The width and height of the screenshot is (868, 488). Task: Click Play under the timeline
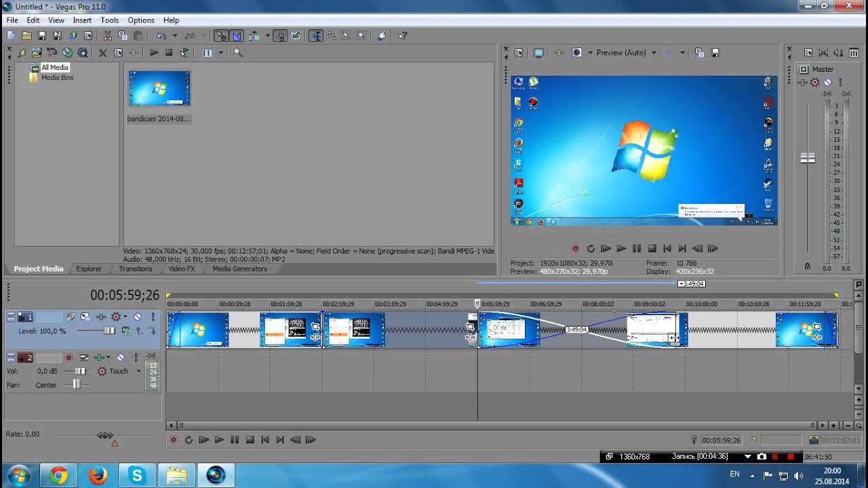point(219,440)
